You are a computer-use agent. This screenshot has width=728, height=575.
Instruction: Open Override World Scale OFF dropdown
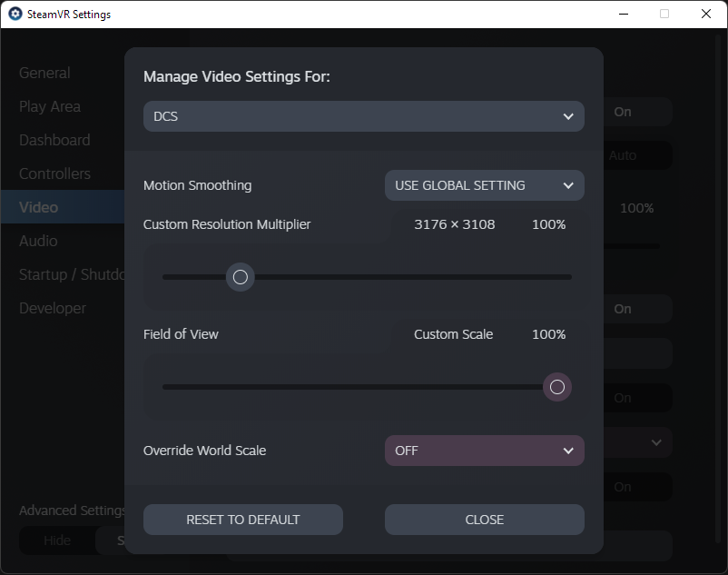[x=484, y=451]
